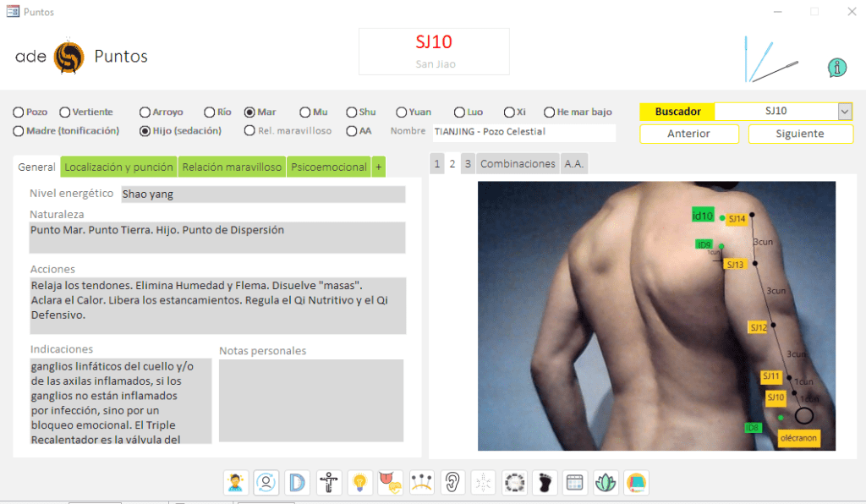Expand extra tabs with the green plus
Image resolution: width=866 pixels, height=504 pixels.
378,167
